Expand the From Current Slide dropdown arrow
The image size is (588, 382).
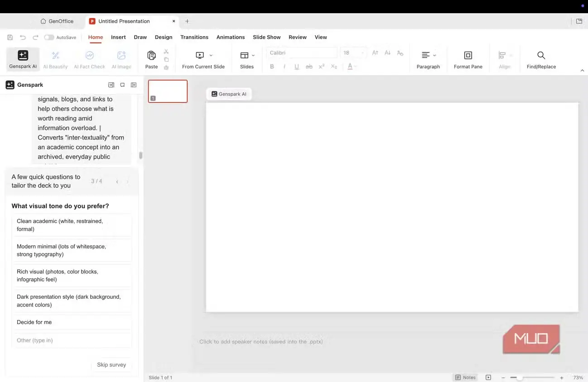(x=211, y=55)
